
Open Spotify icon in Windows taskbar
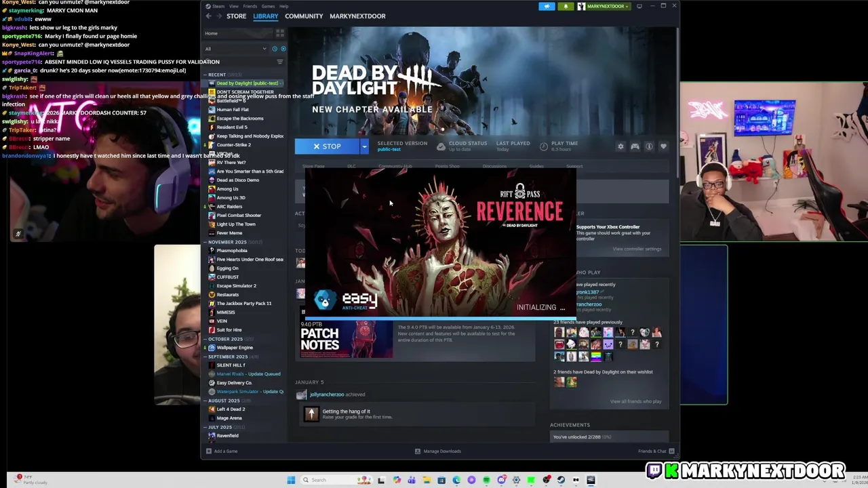tap(486, 480)
